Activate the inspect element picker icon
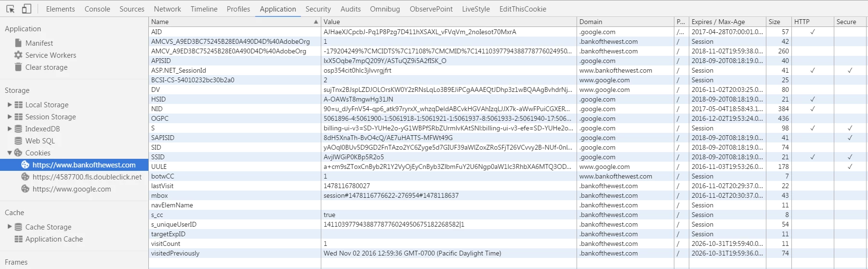The height and width of the screenshot is (269, 868). [x=11, y=9]
